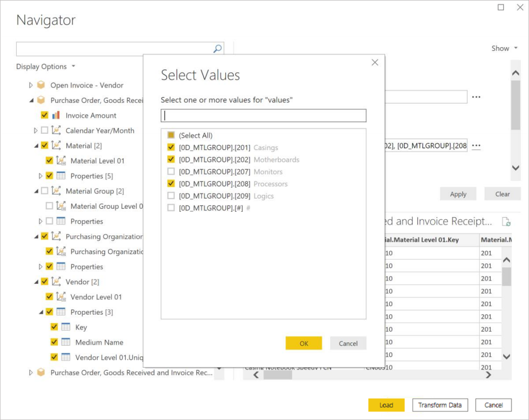Uncheck the Medium Name checkbox
This screenshot has height=420, width=529.
pyautogui.click(x=54, y=342)
